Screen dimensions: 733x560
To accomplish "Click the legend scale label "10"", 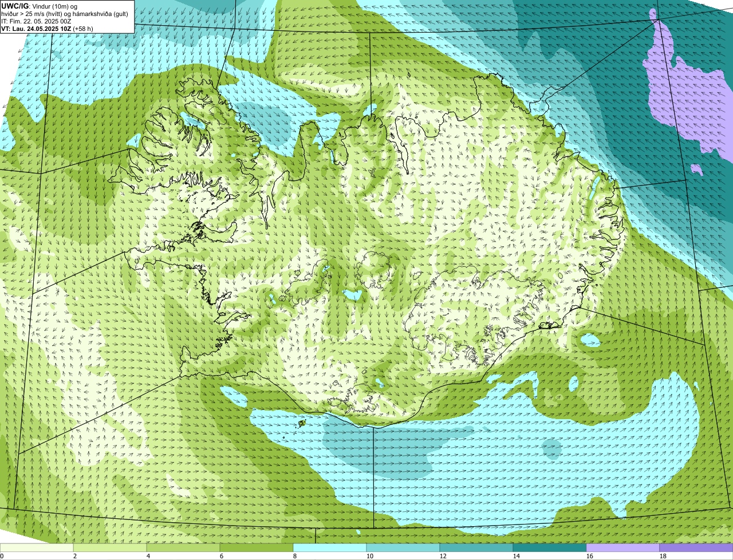I will [370, 556].
